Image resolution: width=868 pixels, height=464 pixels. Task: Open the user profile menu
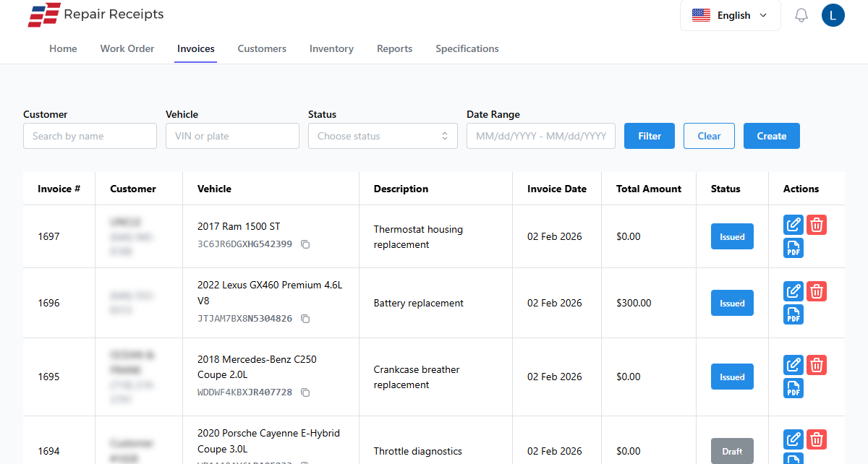click(833, 14)
